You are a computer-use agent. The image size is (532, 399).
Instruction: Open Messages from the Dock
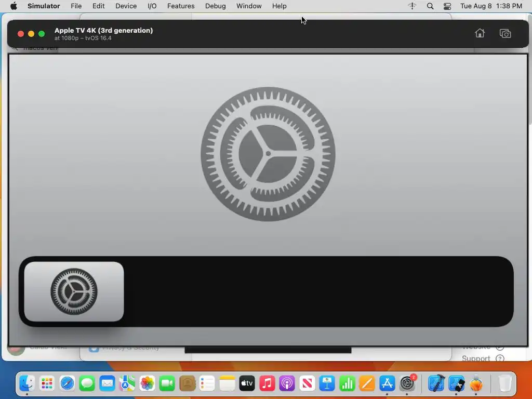87,383
